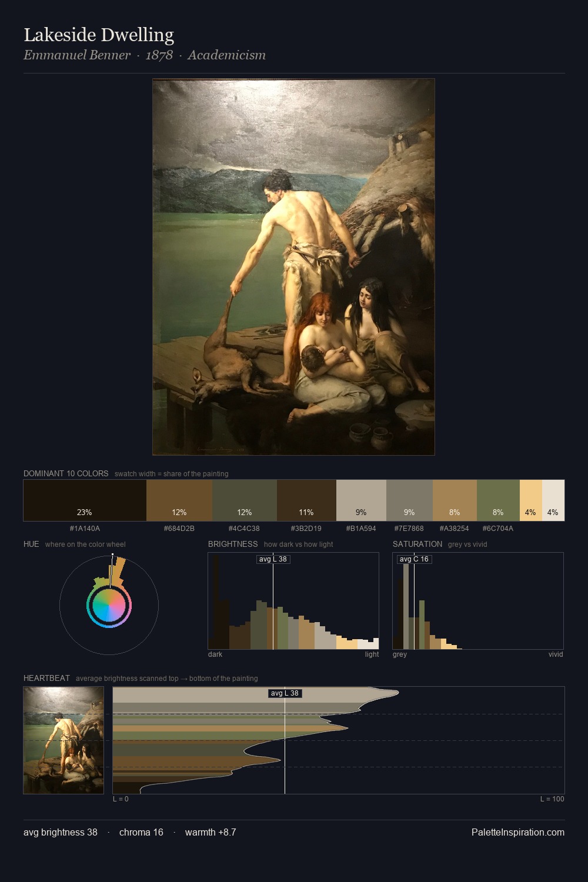Click the '#7E7868' hex code label

[x=409, y=529]
